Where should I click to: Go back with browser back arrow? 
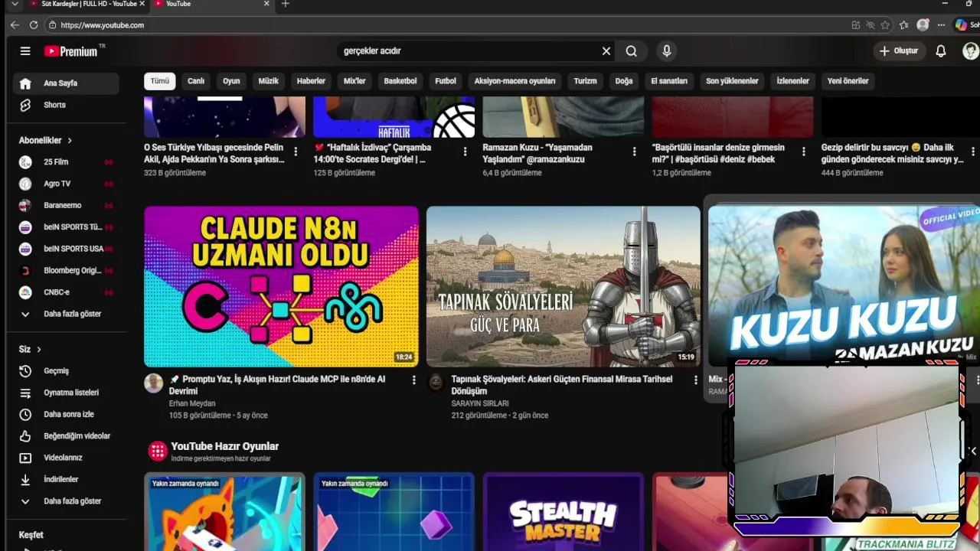tap(15, 25)
